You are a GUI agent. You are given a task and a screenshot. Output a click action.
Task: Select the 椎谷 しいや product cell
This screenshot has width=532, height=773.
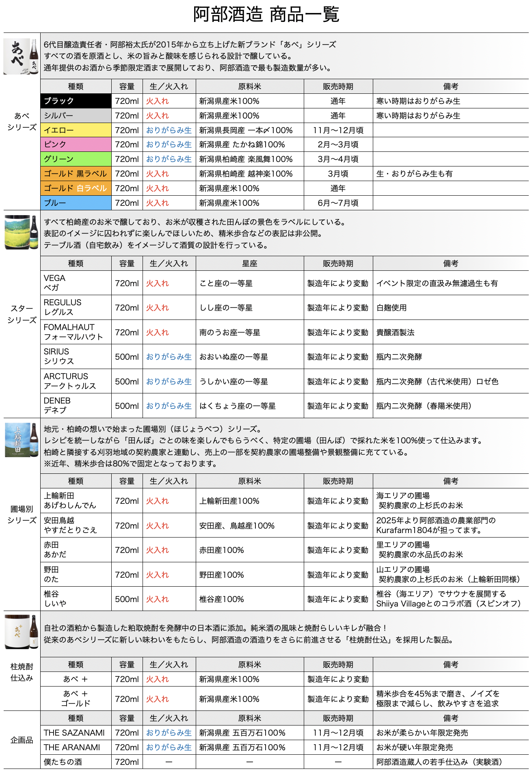pos(76,599)
